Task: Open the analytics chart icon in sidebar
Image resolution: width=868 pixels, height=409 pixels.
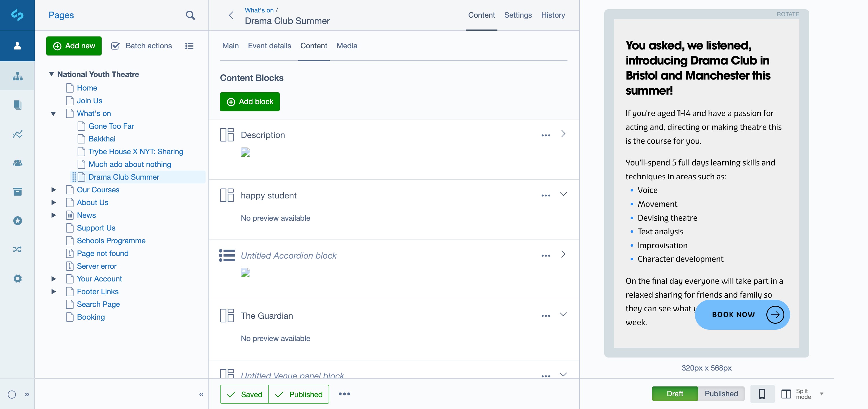Action: 18,134
